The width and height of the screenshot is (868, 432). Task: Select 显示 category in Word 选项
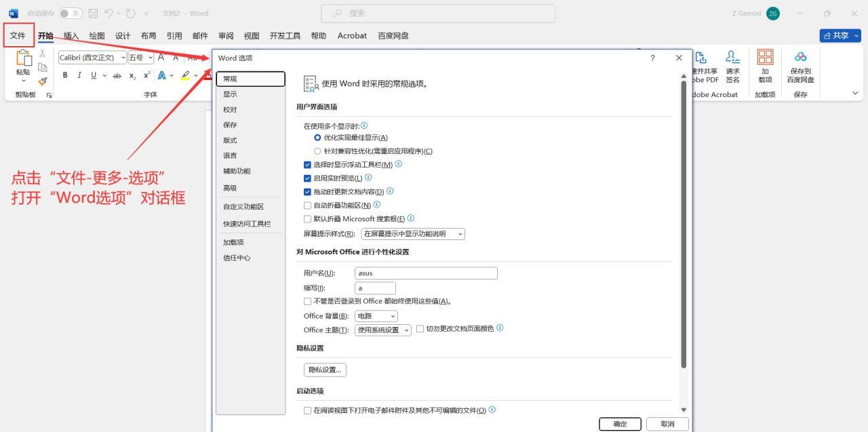pyautogui.click(x=251, y=94)
